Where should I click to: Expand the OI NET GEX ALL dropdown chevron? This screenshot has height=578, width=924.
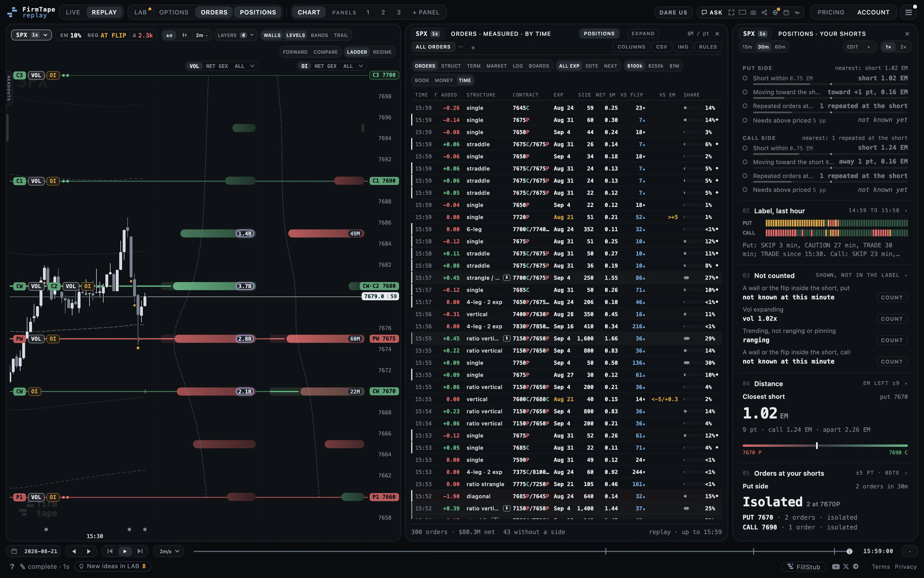click(x=361, y=66)
